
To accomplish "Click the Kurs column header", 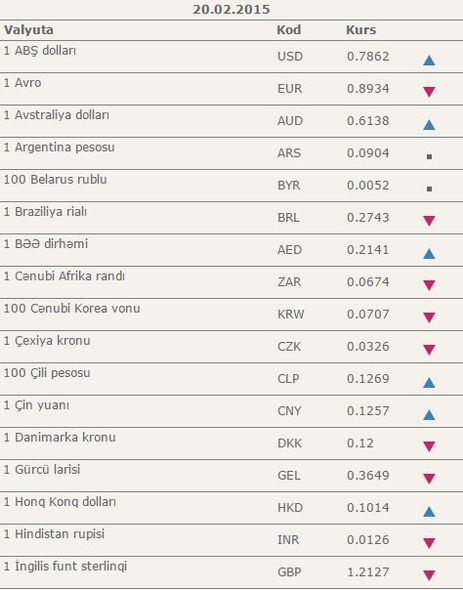I will coord(361,30).
